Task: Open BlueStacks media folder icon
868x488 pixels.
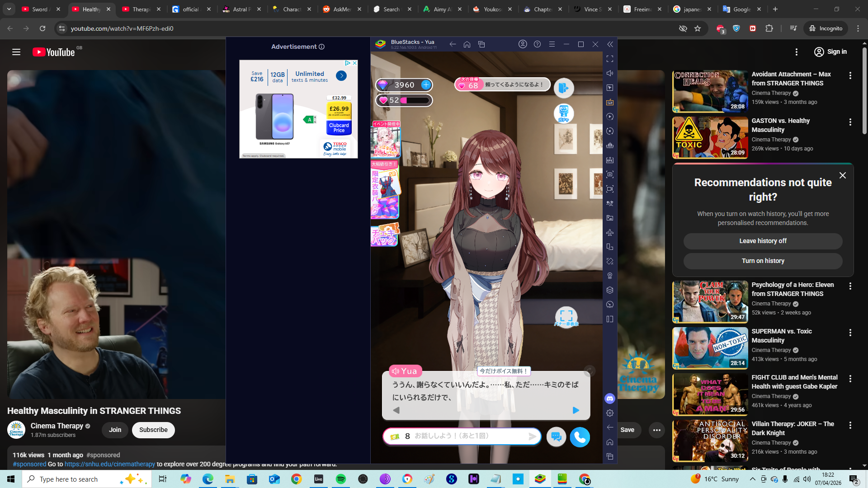Action: click(x=610, y=218)
